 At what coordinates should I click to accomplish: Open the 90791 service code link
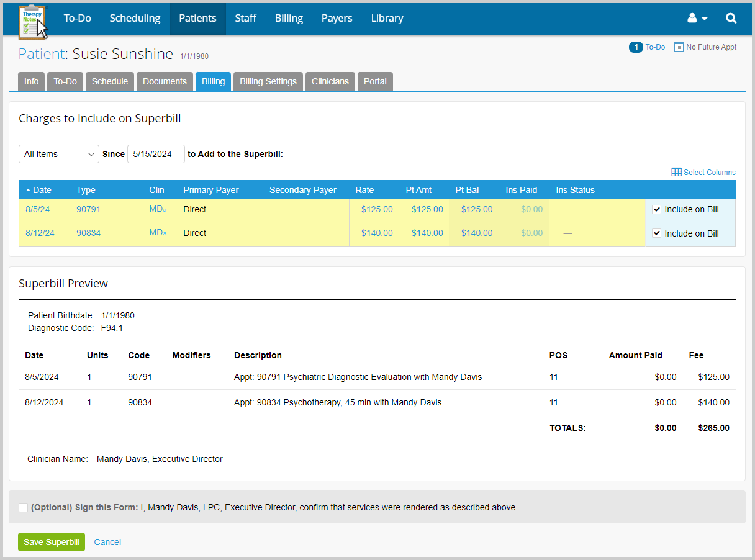point(88,209)
